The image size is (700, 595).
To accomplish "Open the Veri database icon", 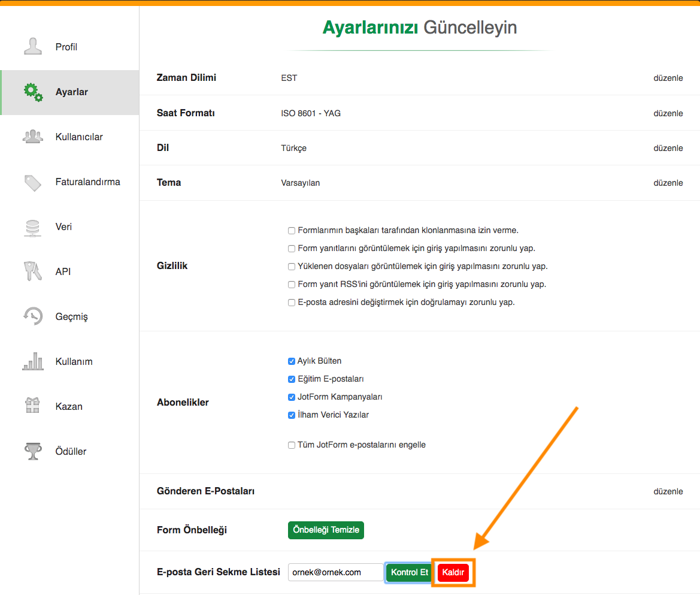I will 32,227.
